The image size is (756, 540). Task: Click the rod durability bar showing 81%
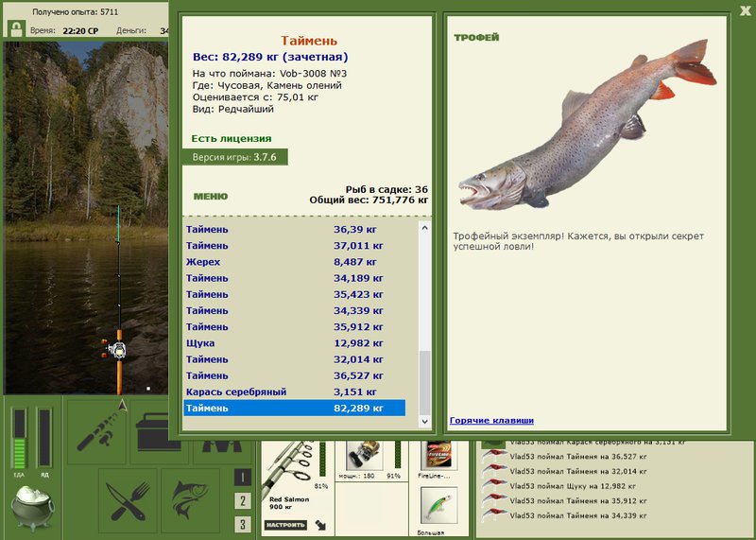[x=322, y=460]
